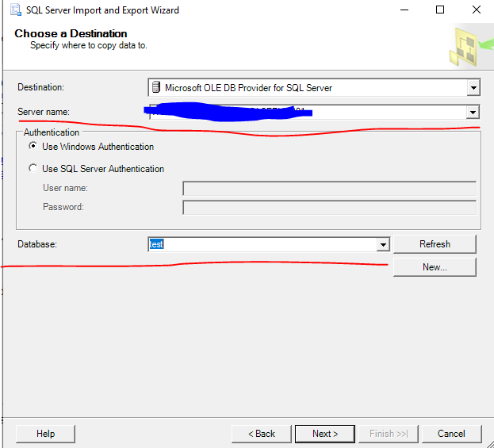Minimize the wizard window
Image resolution: width=494 pixels, height=448 pixels.
404,10
